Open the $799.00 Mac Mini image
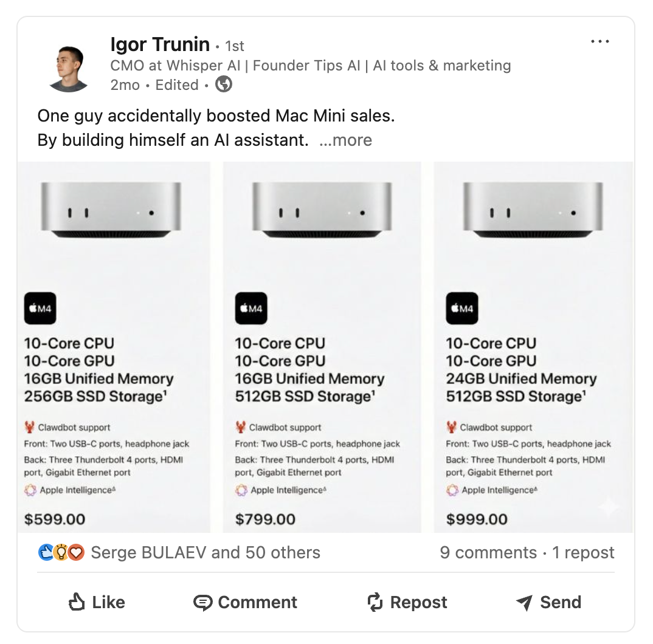 tap(322, 347)
